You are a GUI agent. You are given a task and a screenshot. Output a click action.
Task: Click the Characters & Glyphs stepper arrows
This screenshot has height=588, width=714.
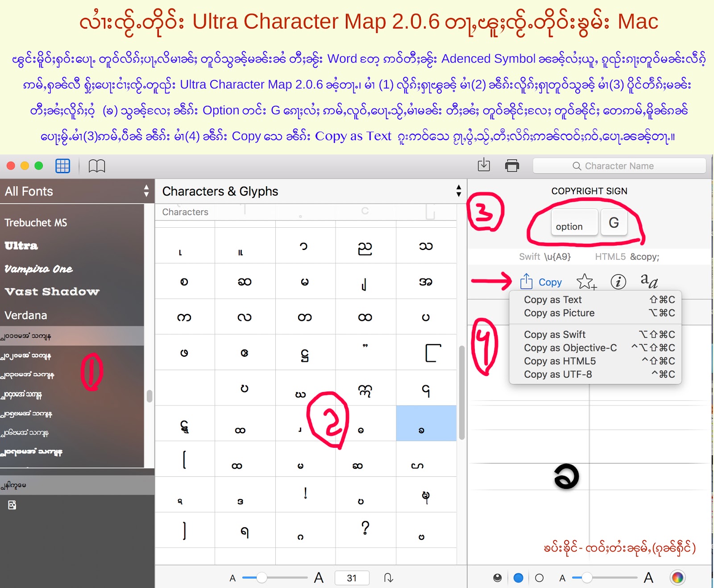point(458,191)
